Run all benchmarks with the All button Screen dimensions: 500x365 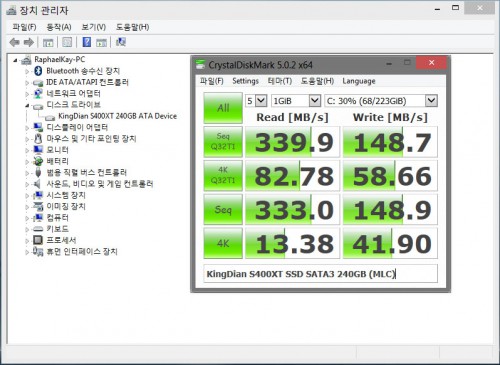(x=223, y=108)
